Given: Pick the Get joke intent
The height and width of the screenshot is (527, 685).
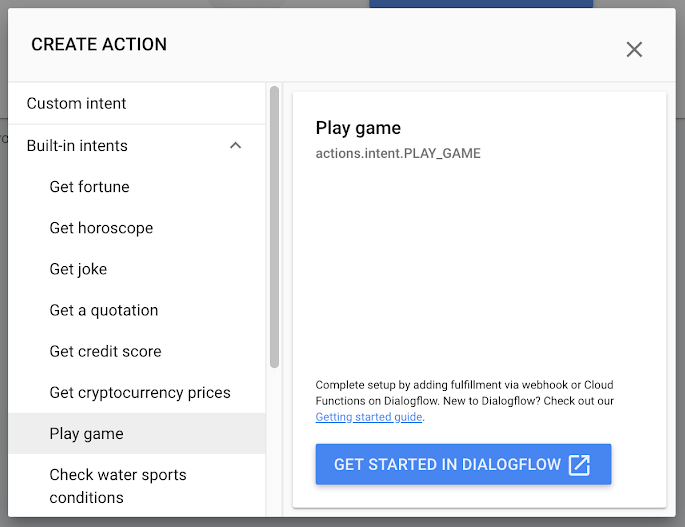Looking at the screenshot, I should tap(78, 269).
